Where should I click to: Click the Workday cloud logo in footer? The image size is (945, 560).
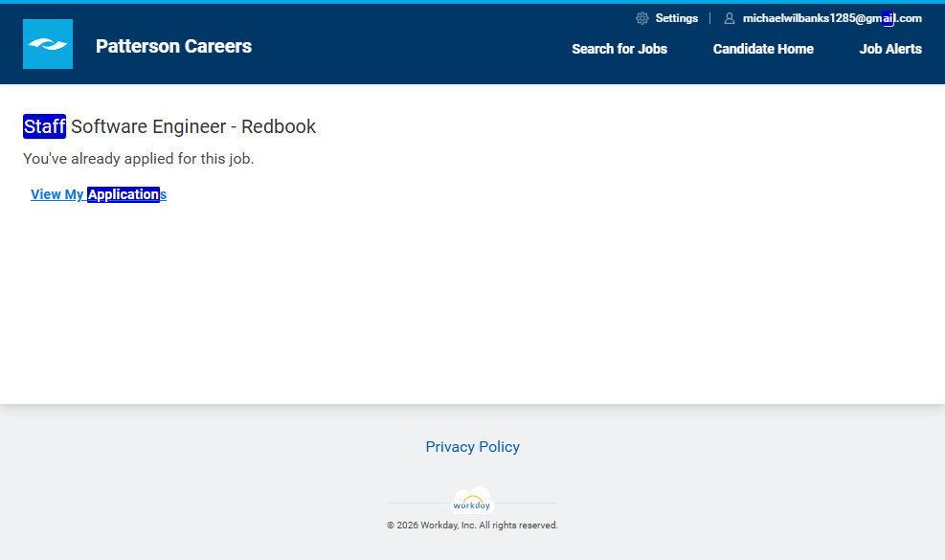472,503
